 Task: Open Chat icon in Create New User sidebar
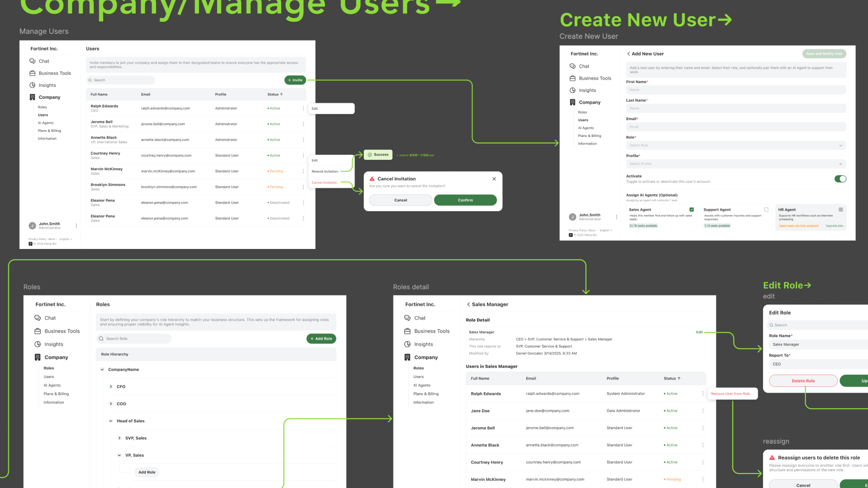pos(572,66)
